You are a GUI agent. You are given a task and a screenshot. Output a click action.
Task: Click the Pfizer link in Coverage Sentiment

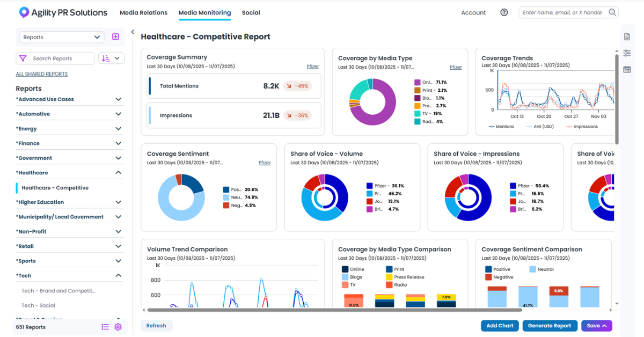coord(265,163)
